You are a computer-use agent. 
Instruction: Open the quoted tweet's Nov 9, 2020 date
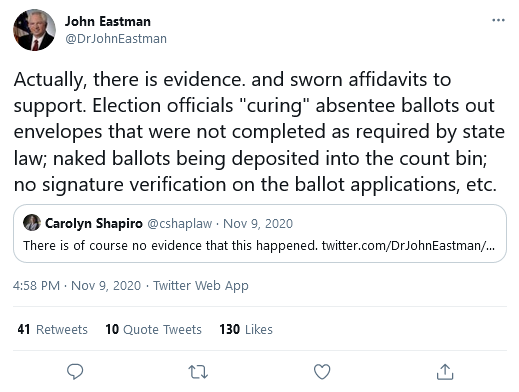tap(258, 223)
